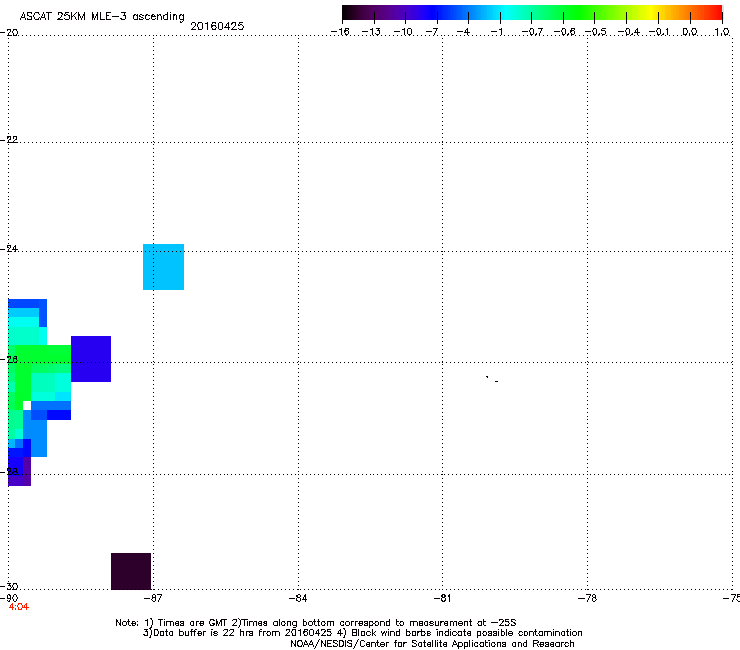Click the small black island marks east of -81
Image resolution: width=740 pixels, height=650 pixels.
[x=492, y=379]
